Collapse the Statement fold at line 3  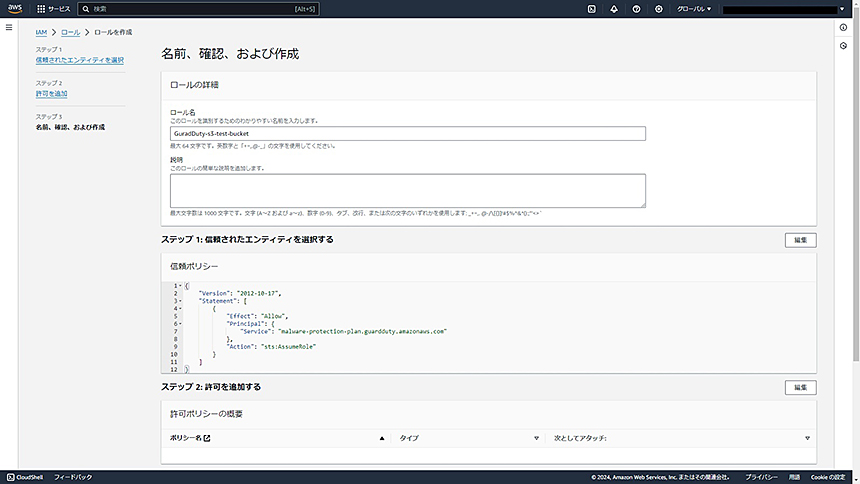point(180,301)
